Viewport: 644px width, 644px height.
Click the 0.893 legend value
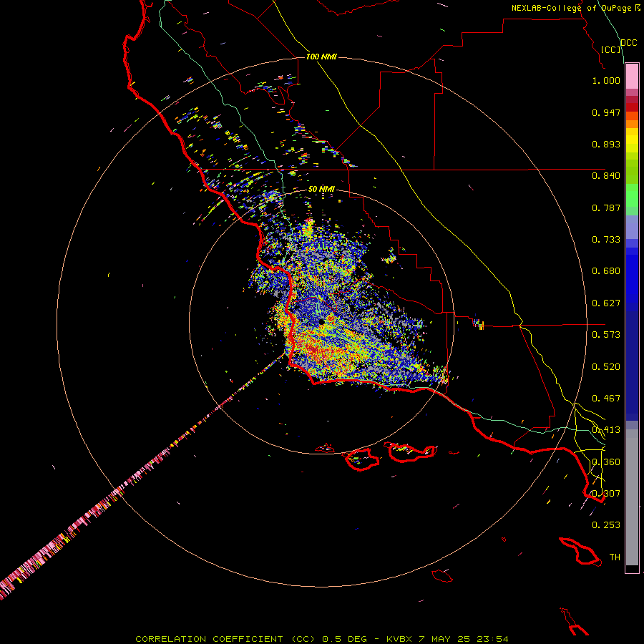(606, 144)
